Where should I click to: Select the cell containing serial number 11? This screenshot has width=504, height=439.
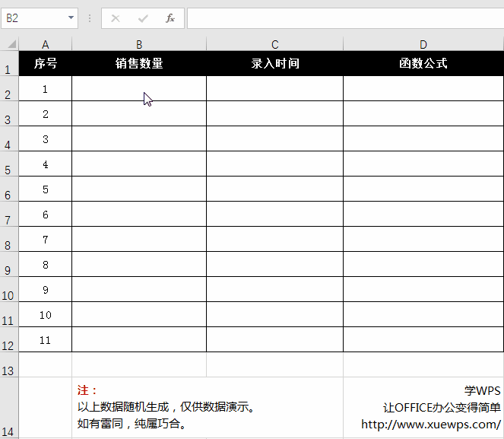[x=46, y=340]
